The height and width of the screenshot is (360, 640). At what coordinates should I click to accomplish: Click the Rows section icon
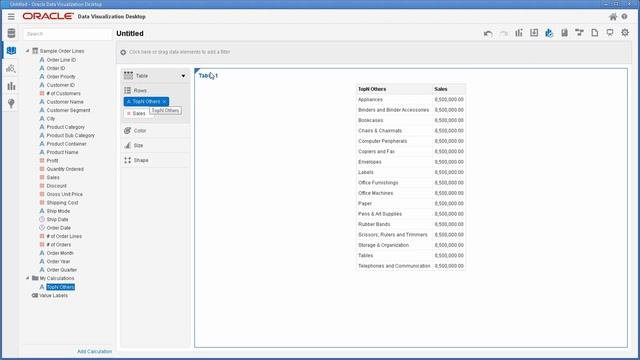128,90
